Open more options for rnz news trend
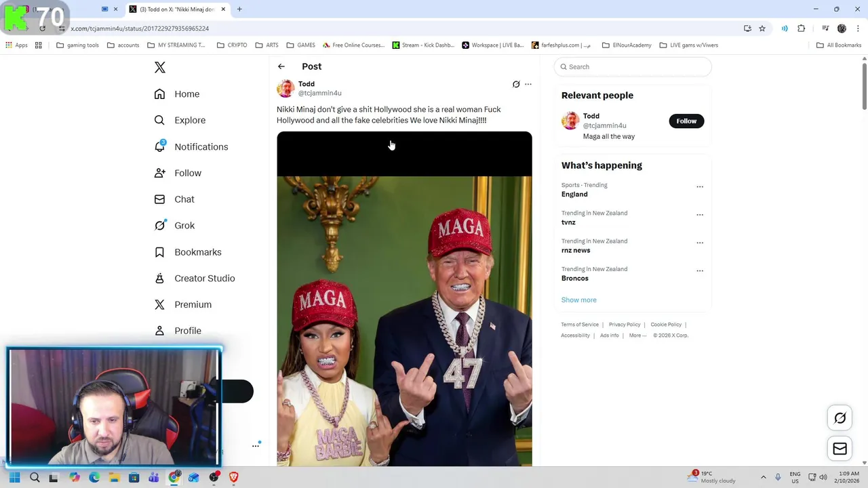 pos(700,243)
